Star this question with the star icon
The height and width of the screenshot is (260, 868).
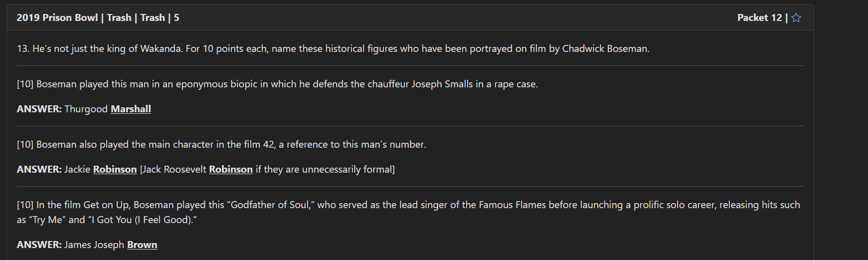coord(796,18)
